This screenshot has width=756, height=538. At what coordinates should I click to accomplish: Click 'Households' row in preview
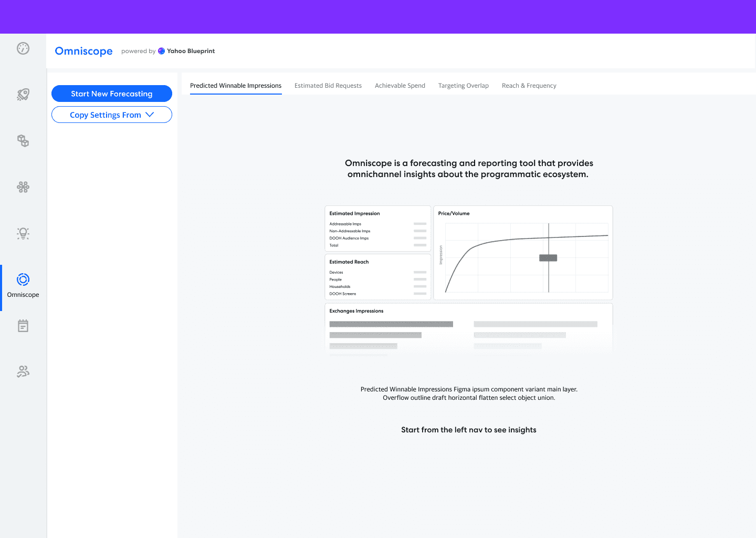(378, 287)
